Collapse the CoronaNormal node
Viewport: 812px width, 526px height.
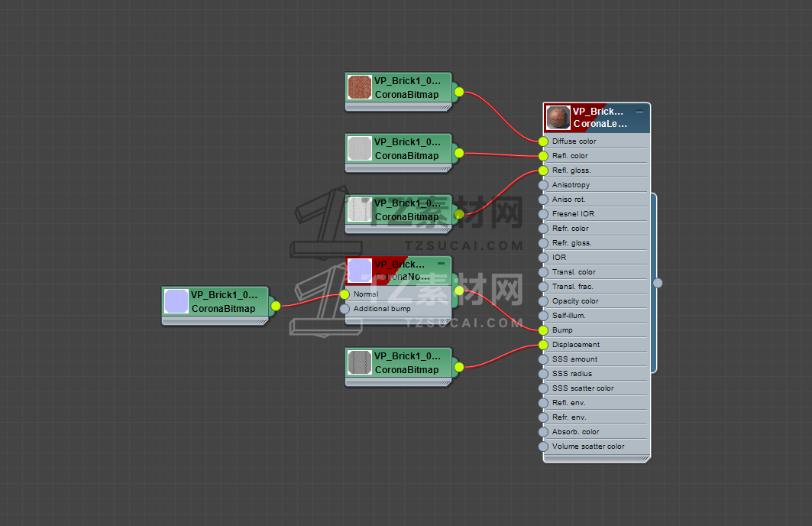pos(442,263)
